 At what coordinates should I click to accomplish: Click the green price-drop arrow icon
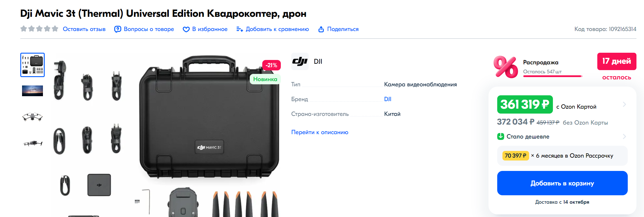point(501,136)
